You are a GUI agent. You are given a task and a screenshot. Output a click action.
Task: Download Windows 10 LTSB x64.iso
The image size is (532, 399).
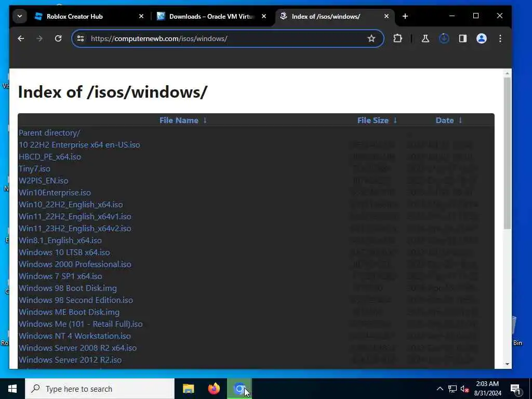[64, 252]
